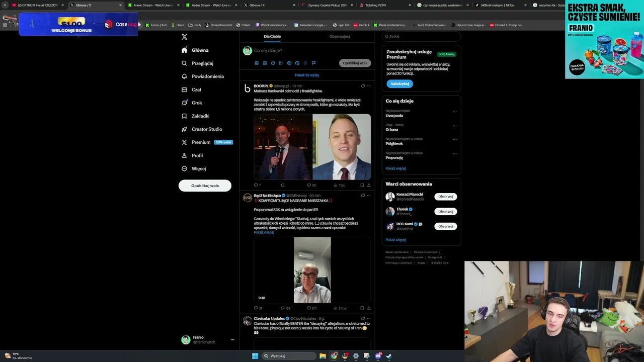Viewport: 644px width, 362px height.
Task: Open Główna home in sidebar
Action: [195, 50]
